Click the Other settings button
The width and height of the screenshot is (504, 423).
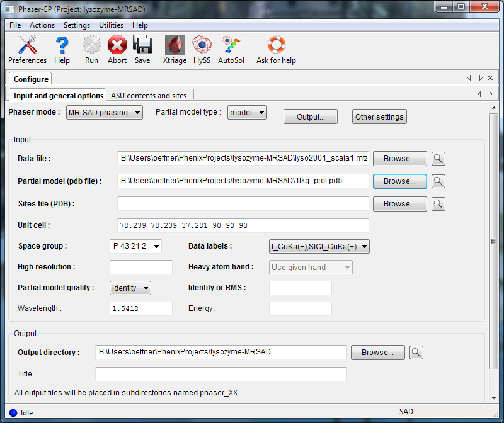coord(379,117)
